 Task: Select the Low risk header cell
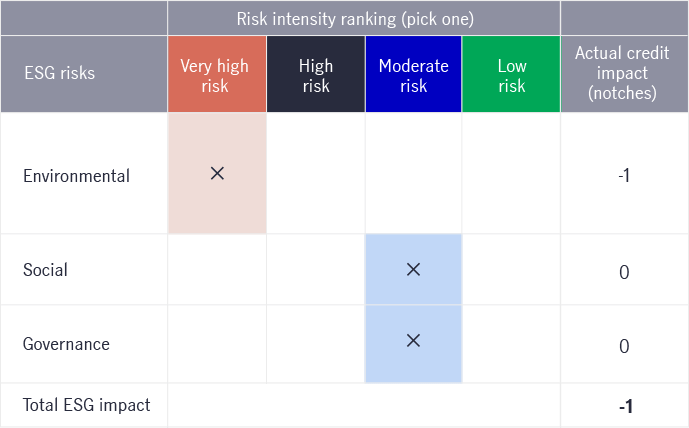coord(511,74)
